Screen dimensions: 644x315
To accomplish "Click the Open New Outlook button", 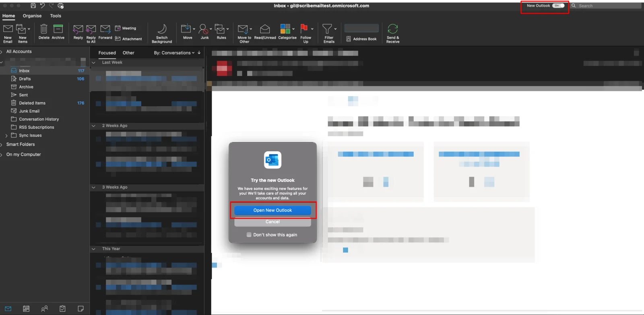I will [272, 210].
